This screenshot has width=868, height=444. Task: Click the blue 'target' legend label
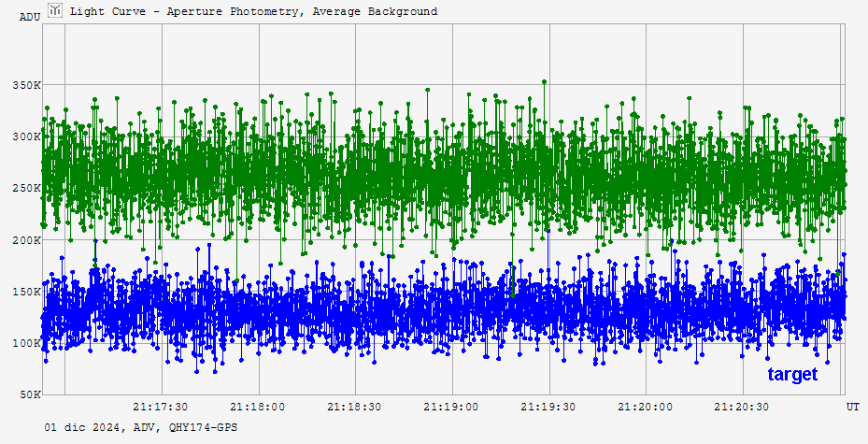792,374
